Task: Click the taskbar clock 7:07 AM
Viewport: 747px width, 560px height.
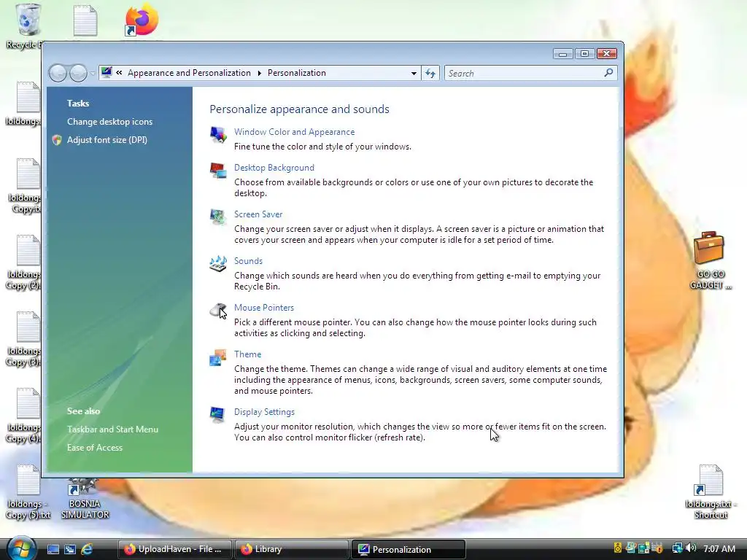Action: pos(719,549)
